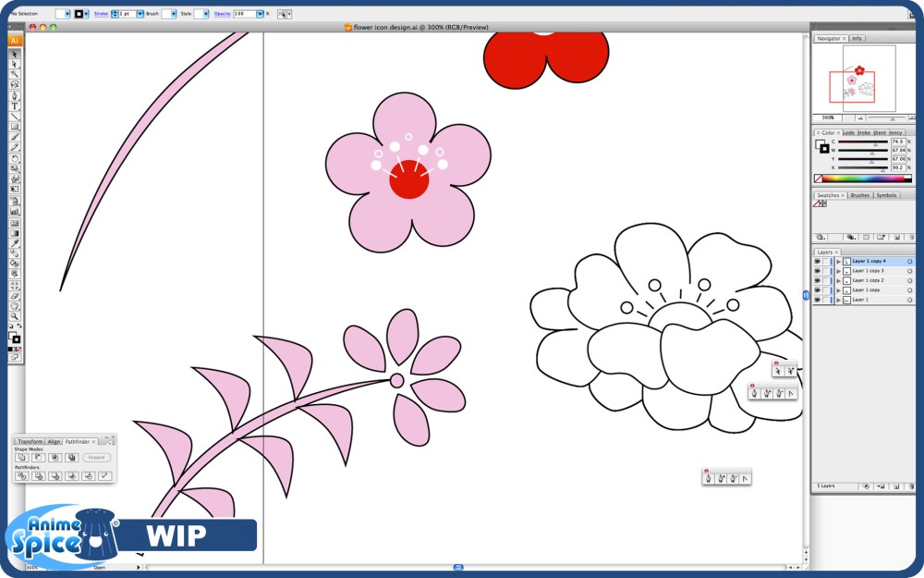Viewport: 924px width, 578px height.
Task: Expand the Layer 1 copy 4 disclosure triangle
Action: [x=838, y=261]
